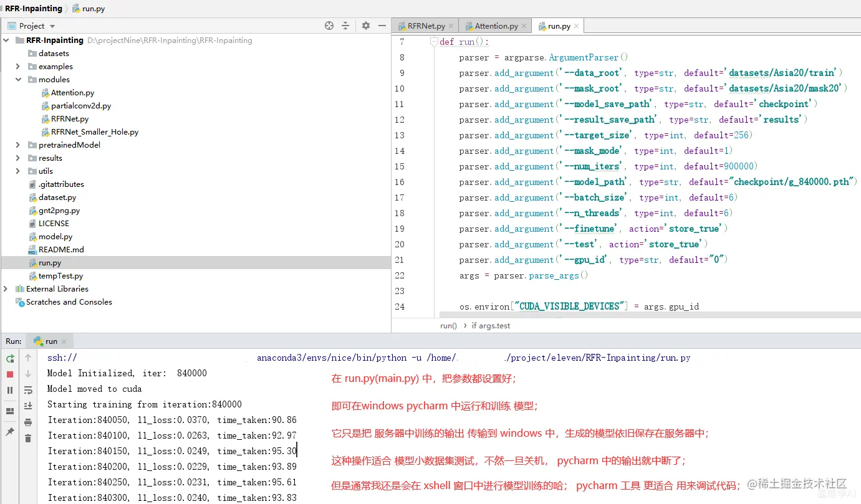Print the console output

pyautogui.click(x=28, y=422)
